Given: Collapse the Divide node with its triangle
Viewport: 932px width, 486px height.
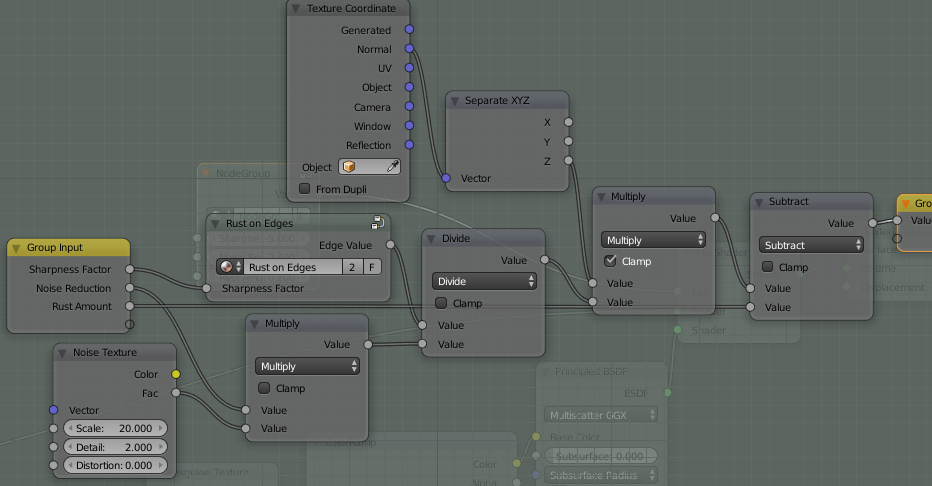Looking at the screenshot, I should (432, 239).
